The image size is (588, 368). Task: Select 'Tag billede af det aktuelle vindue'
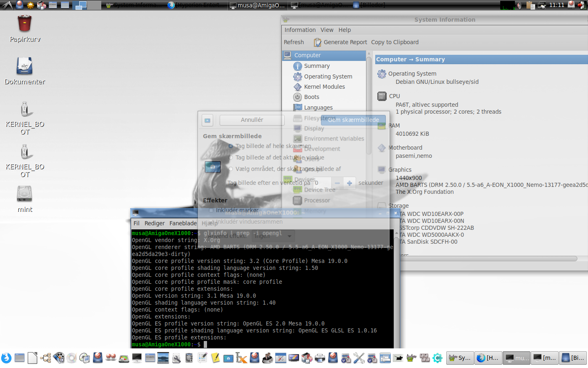231,157
